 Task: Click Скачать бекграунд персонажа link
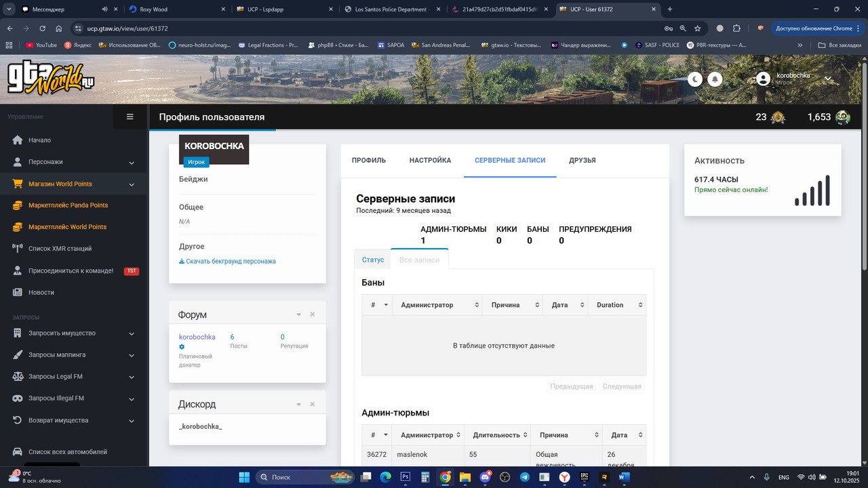[x=227, y=261]
